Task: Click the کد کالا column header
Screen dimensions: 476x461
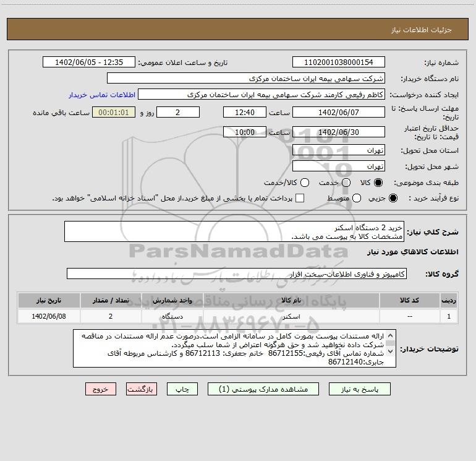Action: click(x=409, y=301)
